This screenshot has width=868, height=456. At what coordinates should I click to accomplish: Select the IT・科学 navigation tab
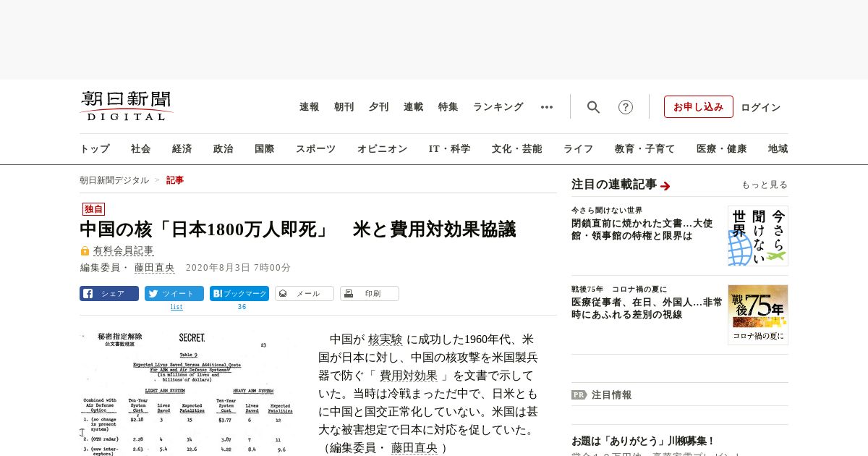(x=450, y=149)
